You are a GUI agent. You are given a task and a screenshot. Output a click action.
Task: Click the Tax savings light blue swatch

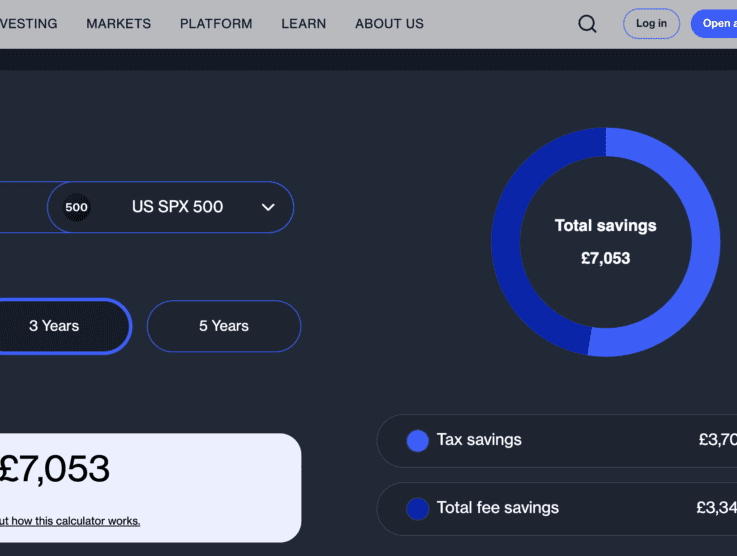pyautogui.click(x=417, y=441)
